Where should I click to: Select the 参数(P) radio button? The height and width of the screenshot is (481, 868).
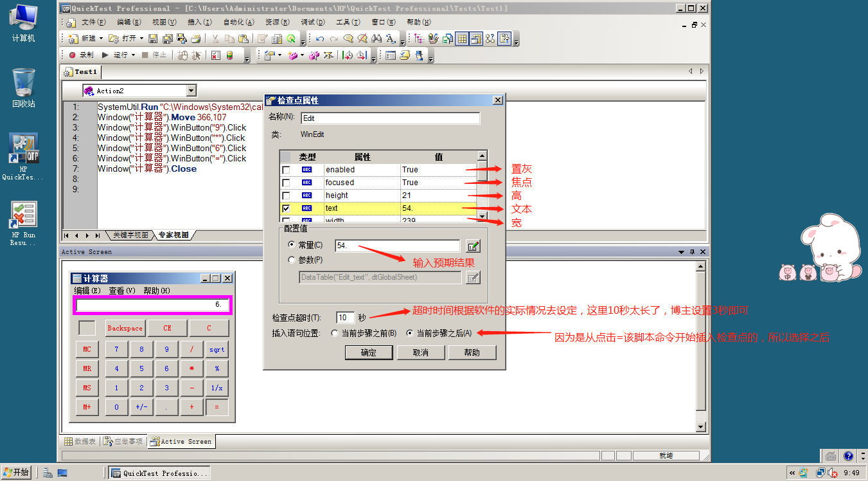[292, 260]
